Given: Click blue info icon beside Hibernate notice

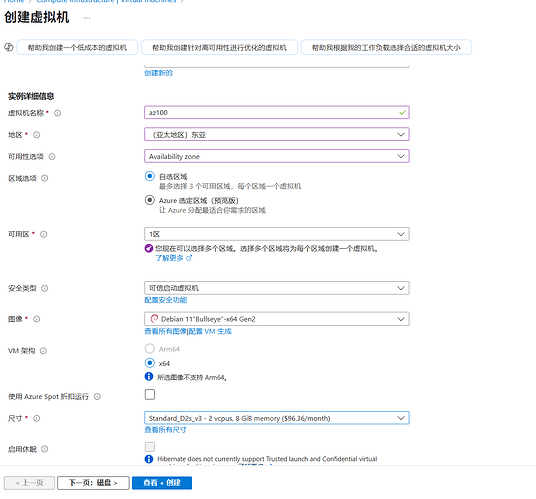Looking at the screenshot, I should coord(149,459).
